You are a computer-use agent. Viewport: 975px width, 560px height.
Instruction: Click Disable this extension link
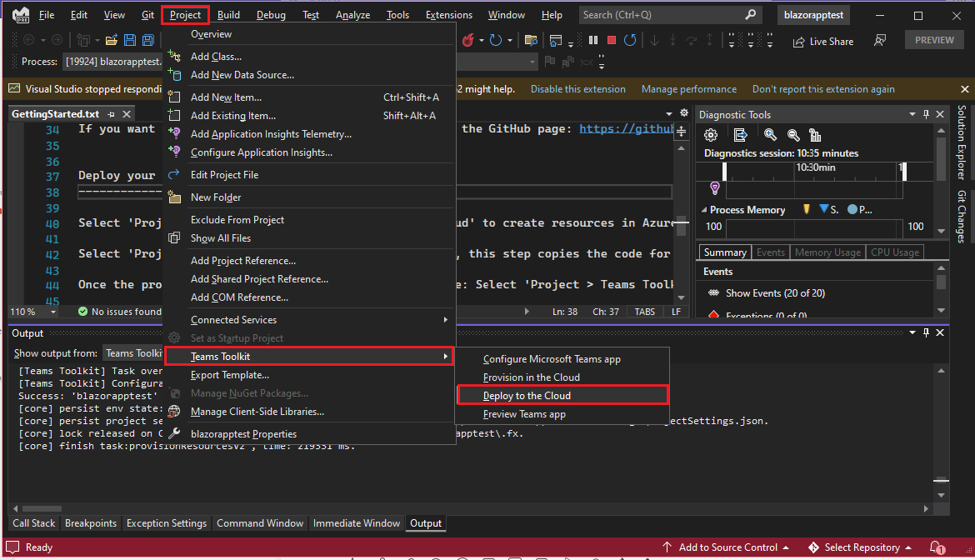(578, 89)
